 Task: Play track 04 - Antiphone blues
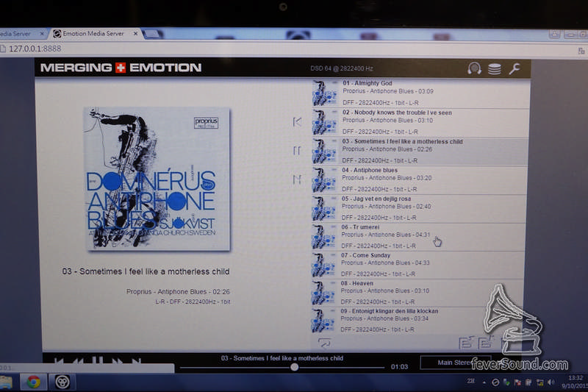[419, 180]
